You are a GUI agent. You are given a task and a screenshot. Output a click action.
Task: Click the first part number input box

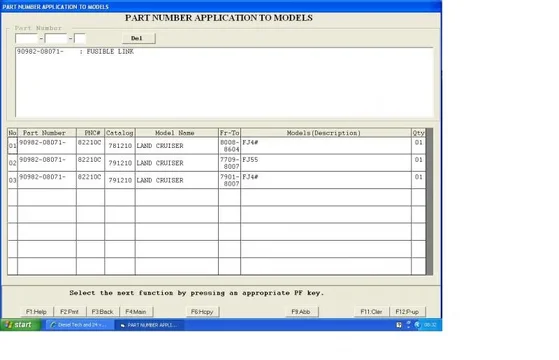coord(26,38)
